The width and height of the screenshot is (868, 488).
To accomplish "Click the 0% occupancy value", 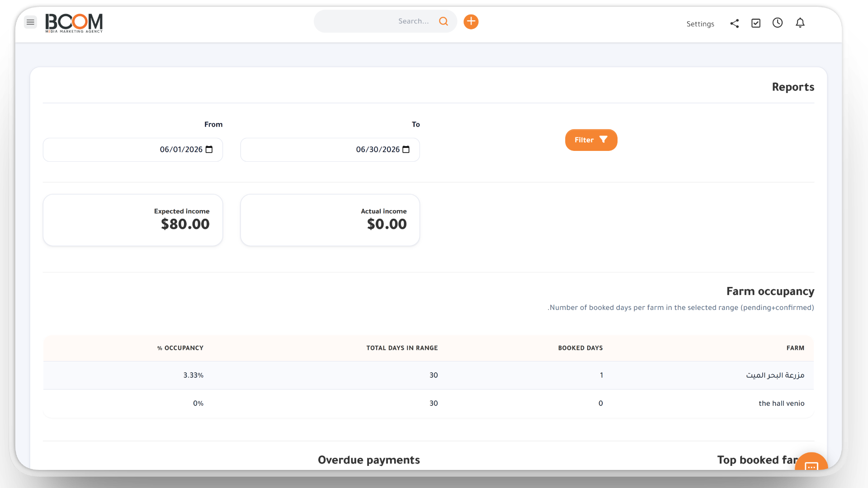I will pos(198,403).
